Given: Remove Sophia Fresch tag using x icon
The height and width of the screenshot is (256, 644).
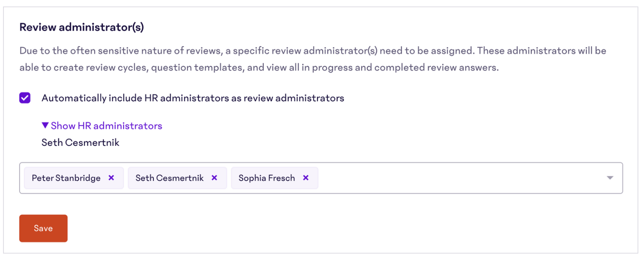Looking at the screenshot, I should [306, 178].
